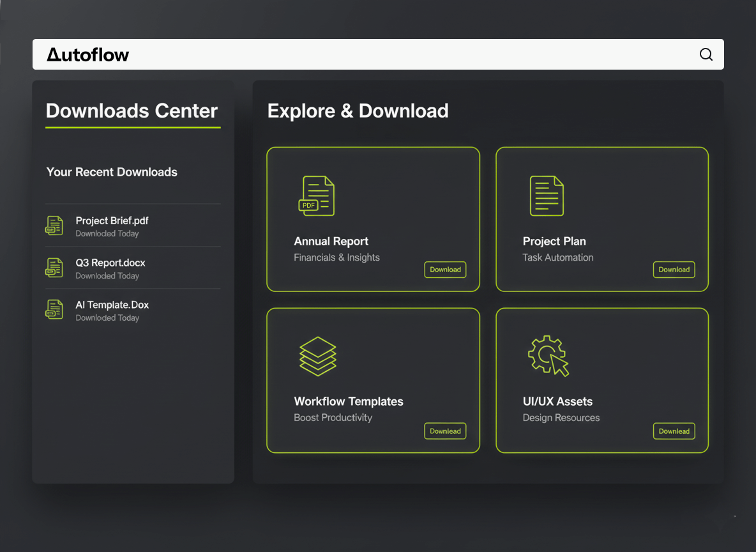The width and height of the screenshot is (756, 552).
Task: Click the Autoflow logo
Action: tap(88, 55)
